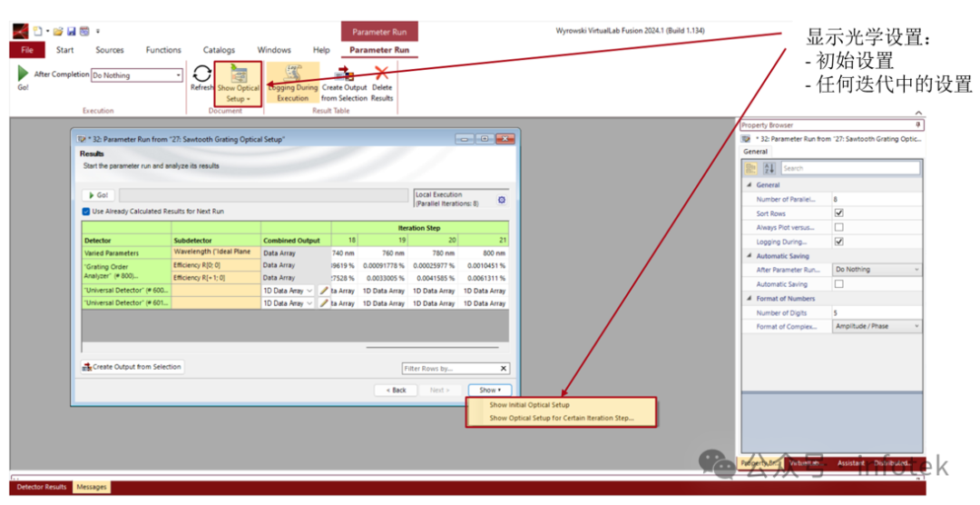980x505 pixels.
Task: Switch to the Detector Results bottom tab
Action: click(41, 487)
